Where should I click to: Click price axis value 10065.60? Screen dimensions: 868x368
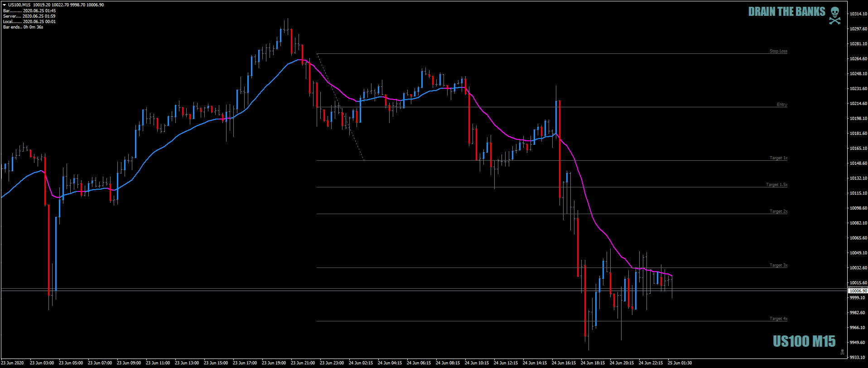tap(858, 238)
